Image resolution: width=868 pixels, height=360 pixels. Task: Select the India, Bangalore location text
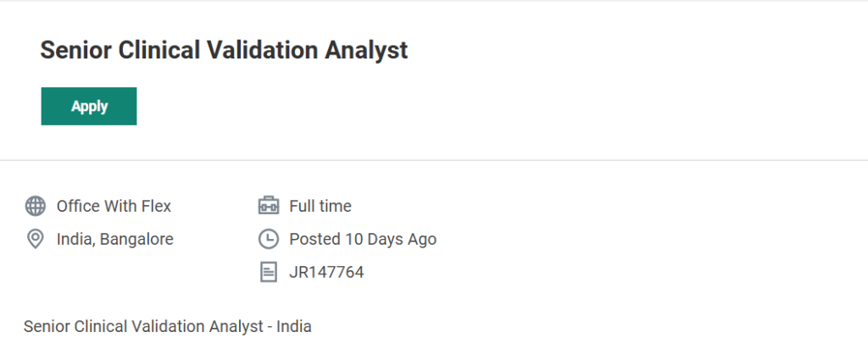pos(114,240)
